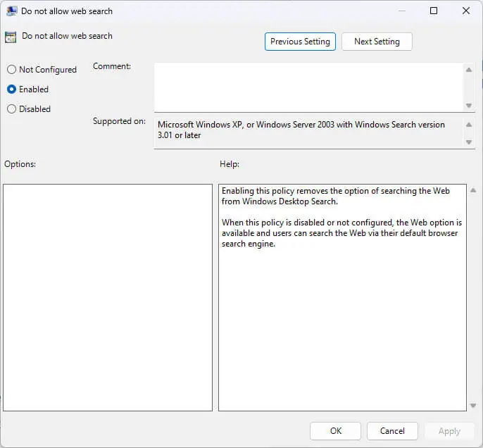
Task: Click Supported on scroll up arrow
Action: [469, 125]
